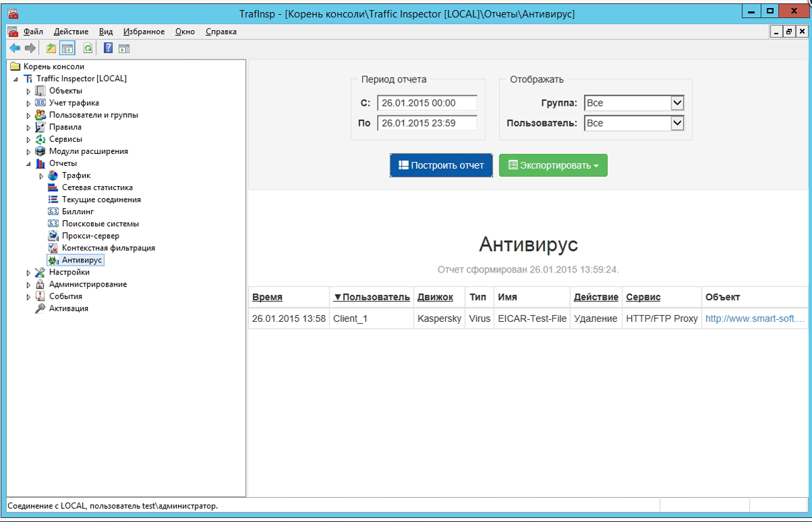The height and width of the screenshot is (522, 812).
Task: Toggle the action pane toolbar icon
Action: tap(124, 48)
